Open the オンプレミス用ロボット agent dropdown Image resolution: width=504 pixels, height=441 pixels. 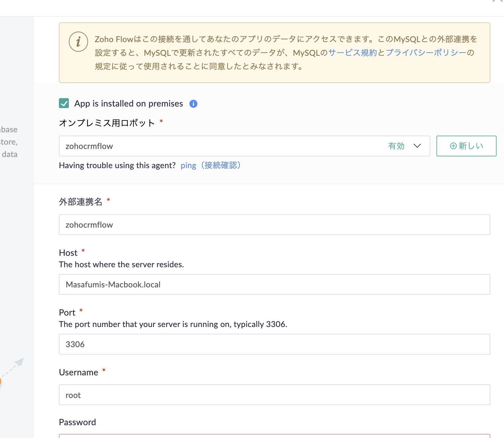244,146
